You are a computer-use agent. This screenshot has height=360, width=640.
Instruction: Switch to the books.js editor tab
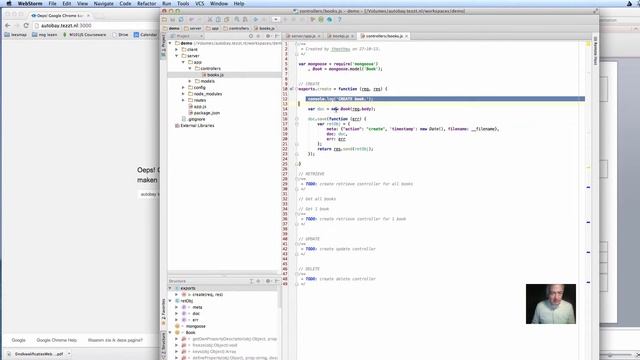click(340, 36)
